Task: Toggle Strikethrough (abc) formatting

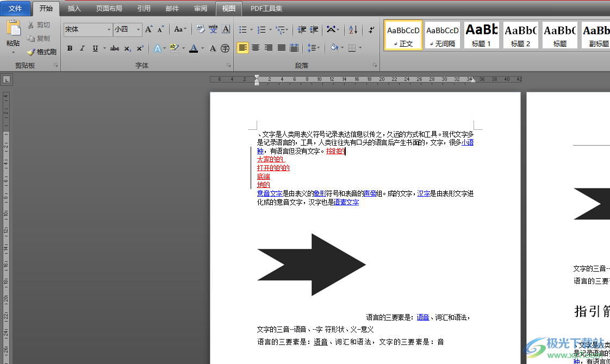Action: 115,48
